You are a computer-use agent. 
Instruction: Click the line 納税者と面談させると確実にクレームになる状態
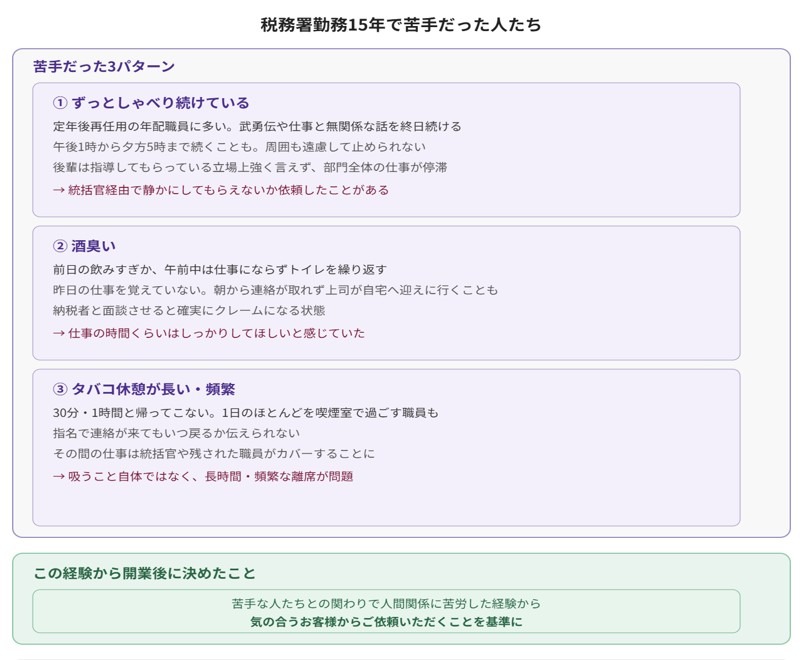click(x=189, y=311)
